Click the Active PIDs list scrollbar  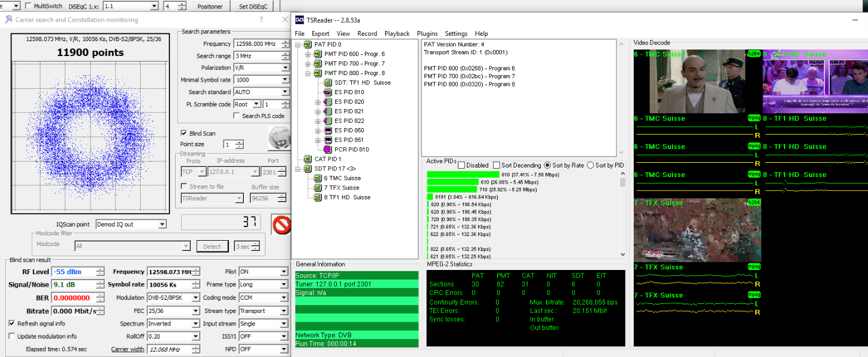[623, 213]
